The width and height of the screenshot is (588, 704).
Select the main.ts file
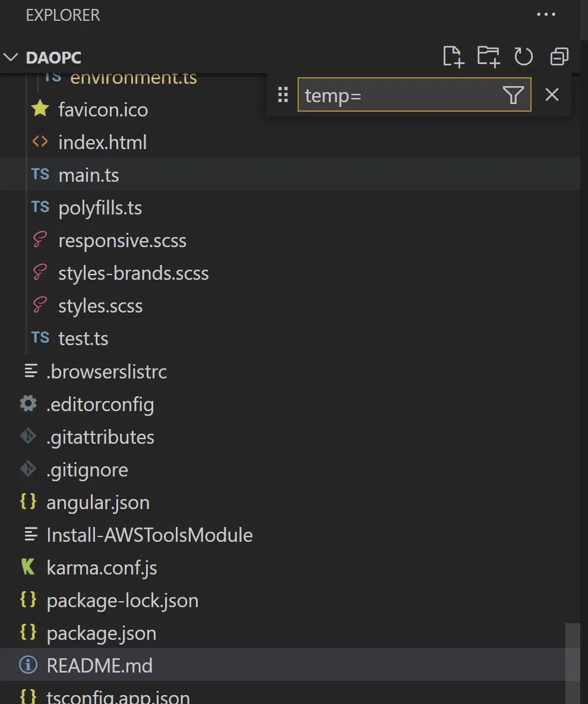pos(88,175)
